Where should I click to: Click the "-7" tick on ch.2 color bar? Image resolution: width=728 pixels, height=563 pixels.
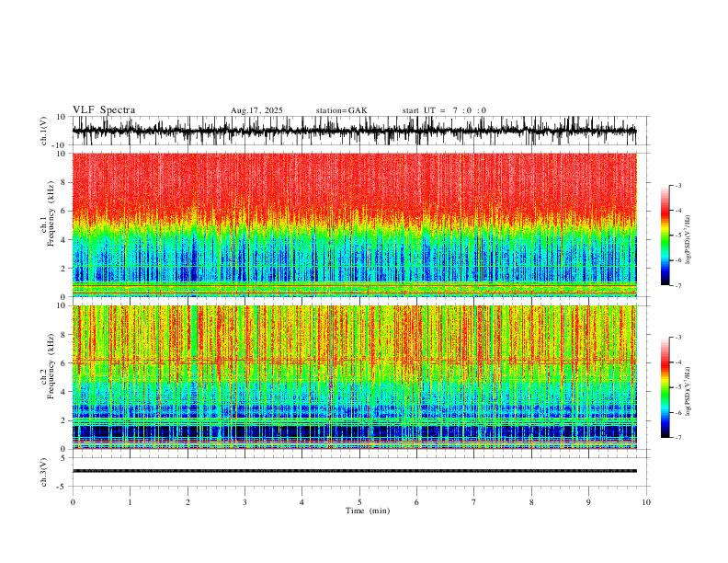click(x=678, y=438)
